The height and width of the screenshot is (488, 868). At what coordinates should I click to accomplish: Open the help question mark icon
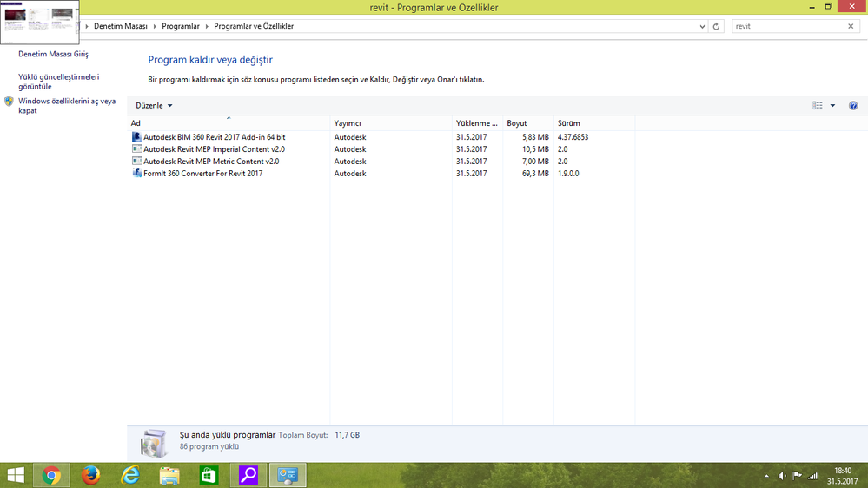click(x=853, y=105)
